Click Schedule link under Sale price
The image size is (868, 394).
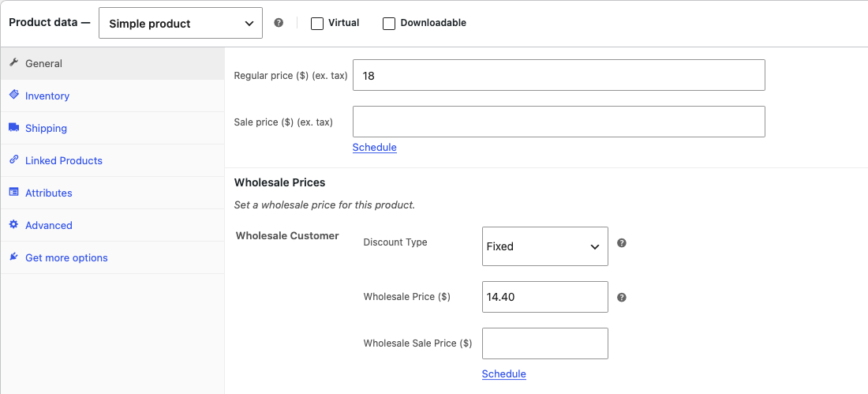coord(374,148)
